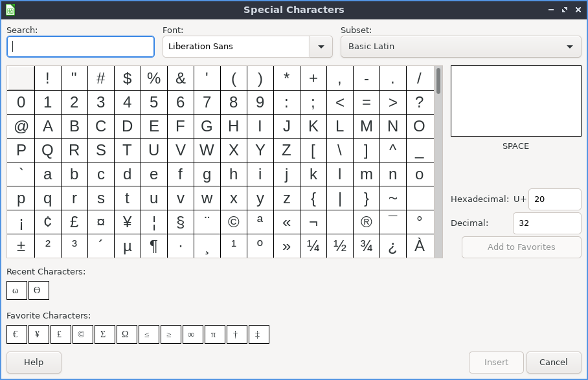This screenshot has height=380, width=588.
Task: Select the euro sign in Favorite Characters
Action: [17, 335]
